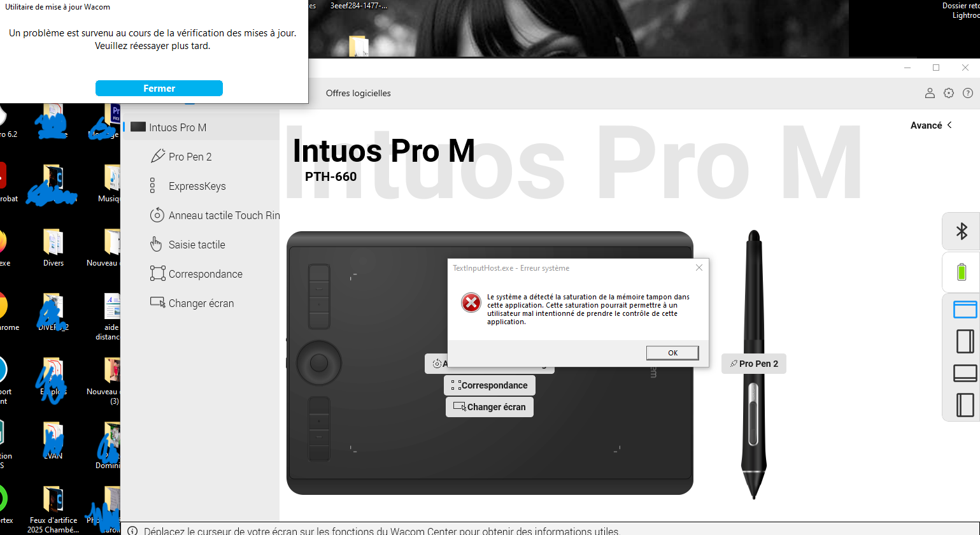Click Correspondance label on tablet image
The height and width of the screenshot is (535, 980).
[490, 385]
